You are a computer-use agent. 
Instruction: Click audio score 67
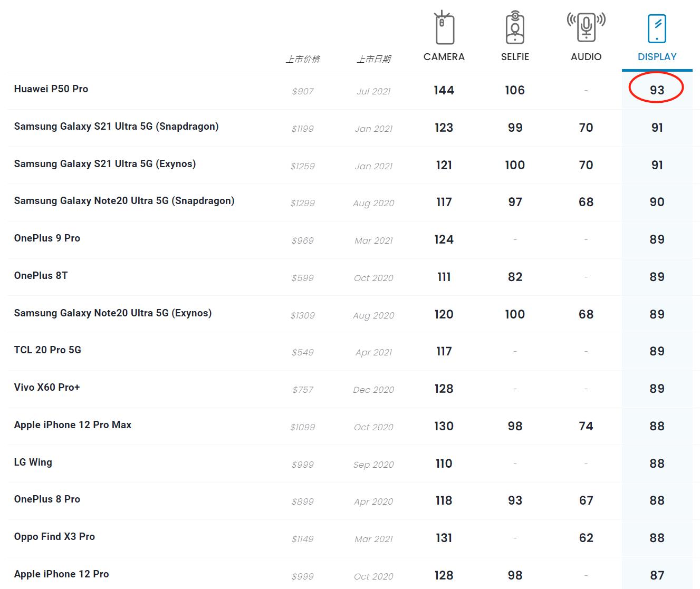[586, 500]
